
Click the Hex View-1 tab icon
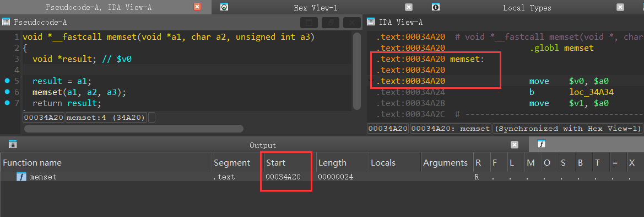click(x=224, y=7)
